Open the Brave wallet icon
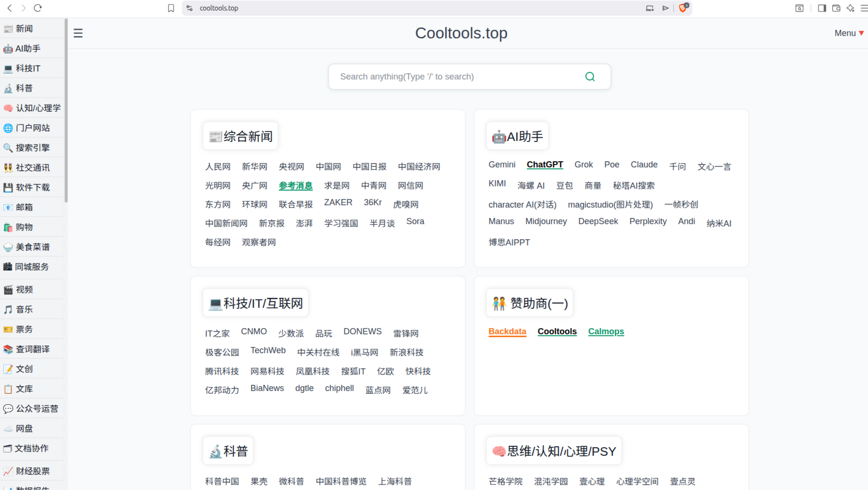The image size is (868, 490). [x=836, y=8]
